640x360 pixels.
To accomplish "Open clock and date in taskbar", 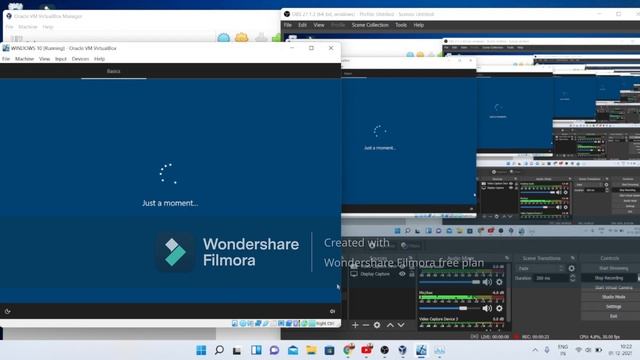I will pos(621,350).
